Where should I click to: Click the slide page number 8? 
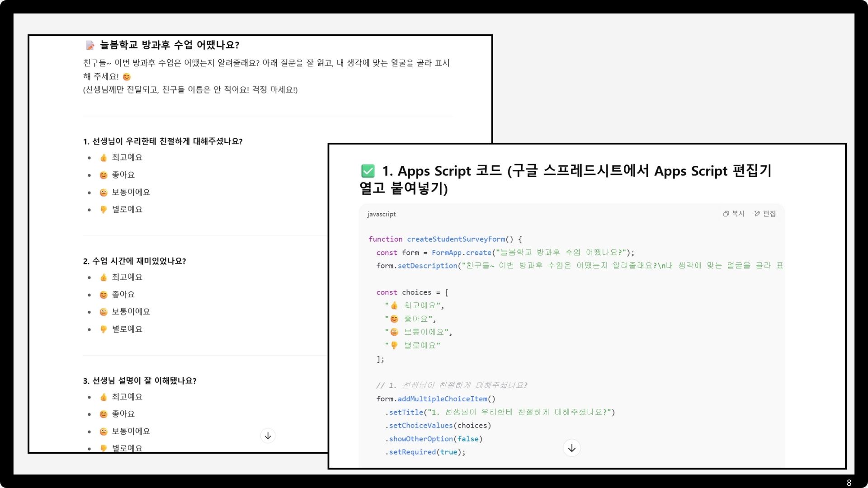click(x=849, y=483)
